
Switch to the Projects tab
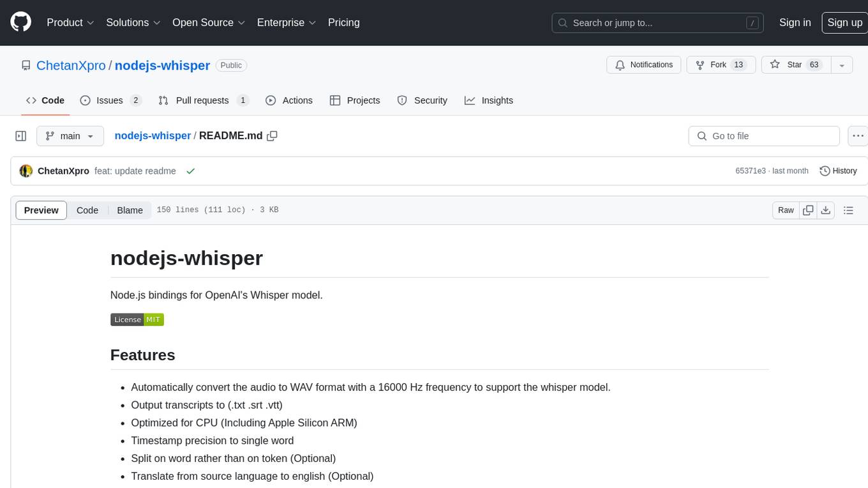355,100
